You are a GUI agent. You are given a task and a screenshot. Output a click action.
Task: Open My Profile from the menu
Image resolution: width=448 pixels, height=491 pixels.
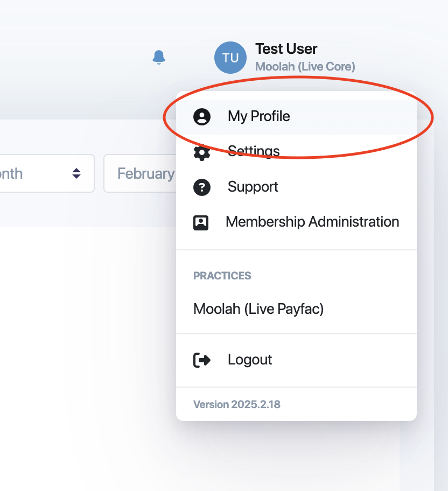point(296,117)
